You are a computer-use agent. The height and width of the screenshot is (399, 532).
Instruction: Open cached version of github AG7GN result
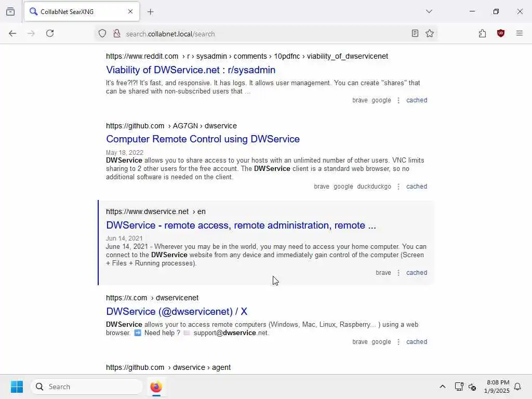coord(417,187)
